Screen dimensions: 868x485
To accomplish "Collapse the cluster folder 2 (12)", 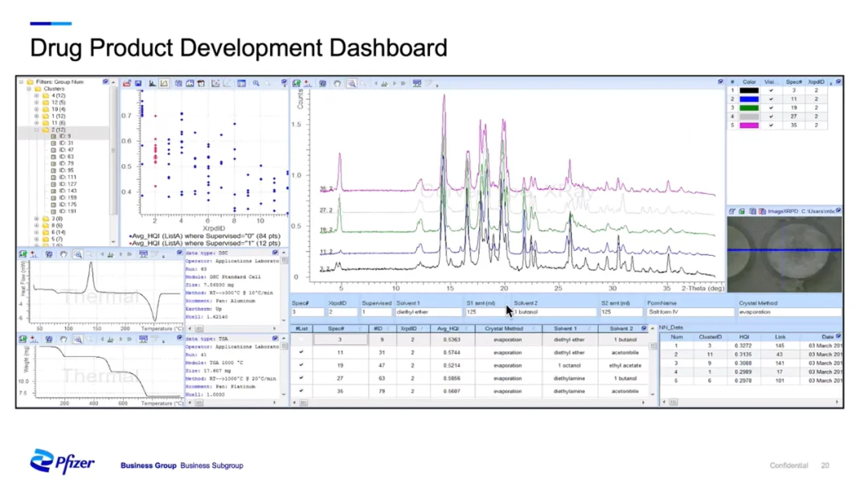I will tap(36, 129).
